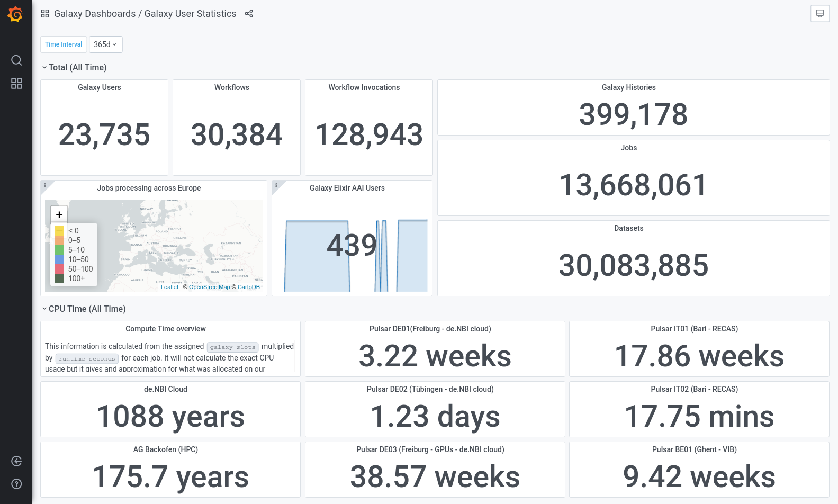Click the 1088 years value
The height and width of the screenshot is (504, 838).
tap(170, 417)
